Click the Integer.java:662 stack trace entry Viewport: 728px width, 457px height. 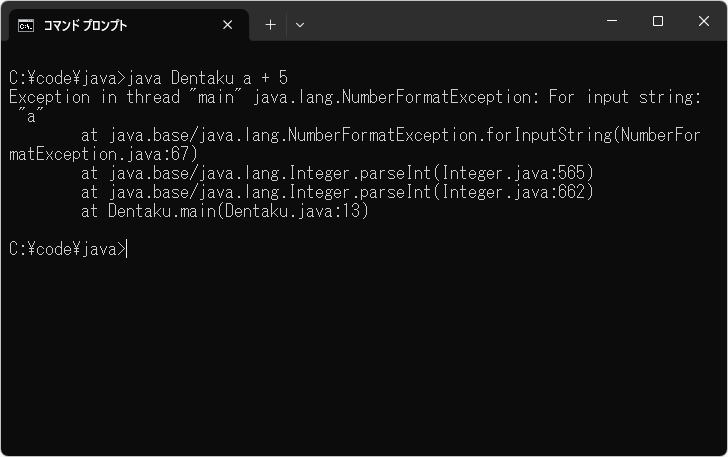tap(518, 192)
